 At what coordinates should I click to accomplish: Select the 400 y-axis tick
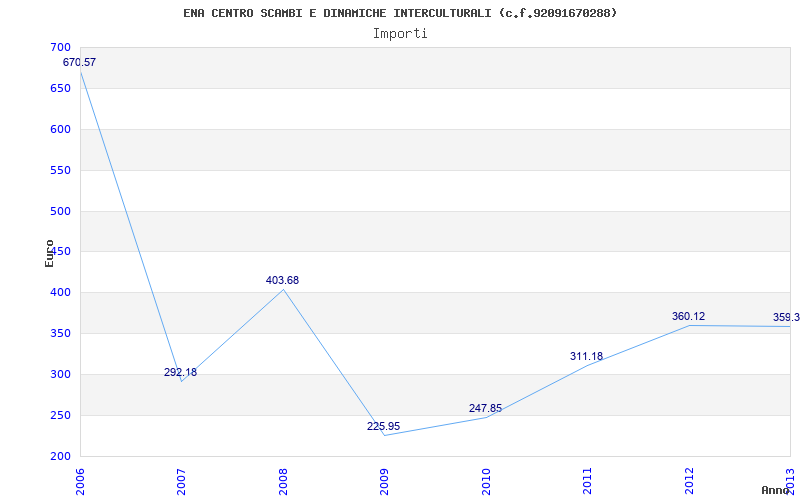60,293
